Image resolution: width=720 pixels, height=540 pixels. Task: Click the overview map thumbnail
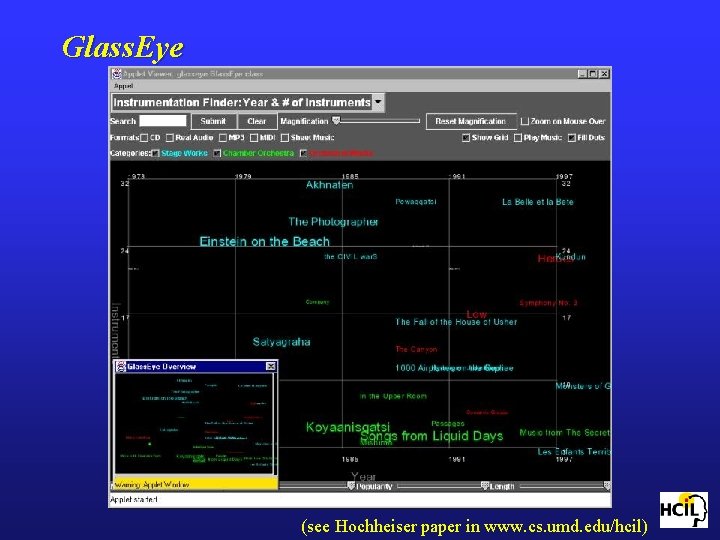click(195, 423)
